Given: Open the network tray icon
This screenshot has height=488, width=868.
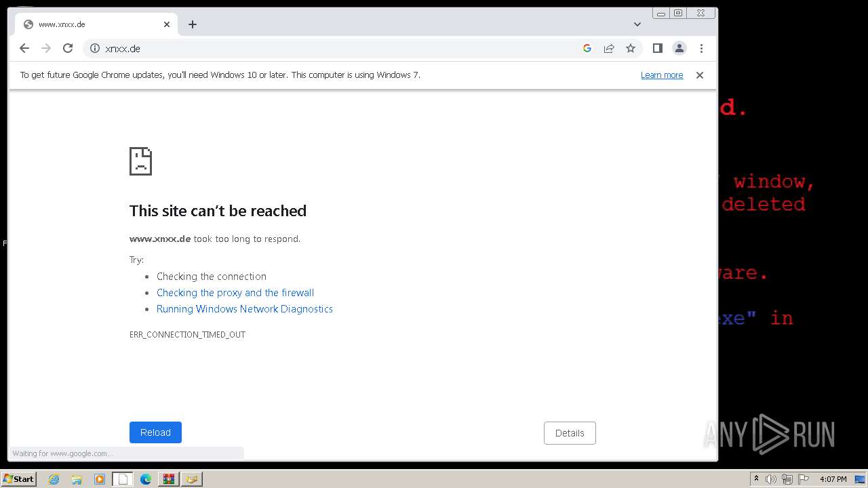Looking at the screenshot, I should [x=787, y=479].
